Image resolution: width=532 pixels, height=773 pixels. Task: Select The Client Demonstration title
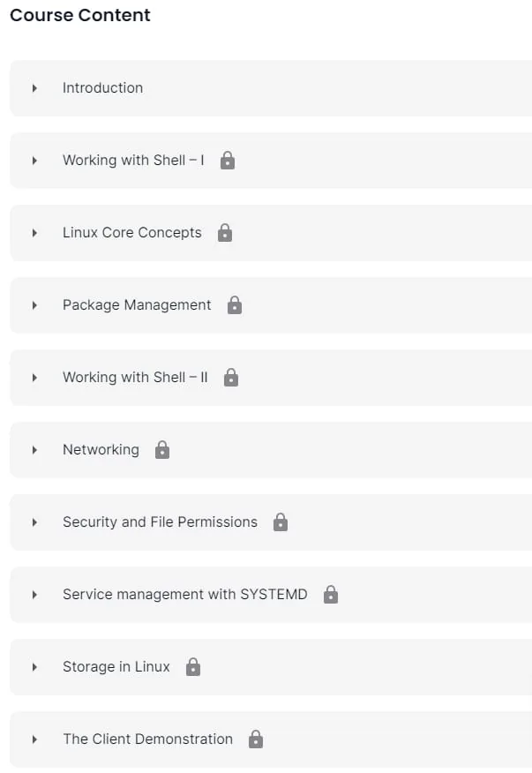(x=147, y=739)
